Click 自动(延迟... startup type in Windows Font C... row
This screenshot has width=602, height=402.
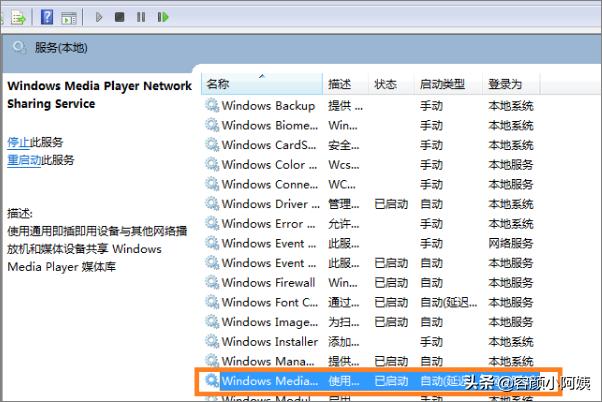point(448,303)
